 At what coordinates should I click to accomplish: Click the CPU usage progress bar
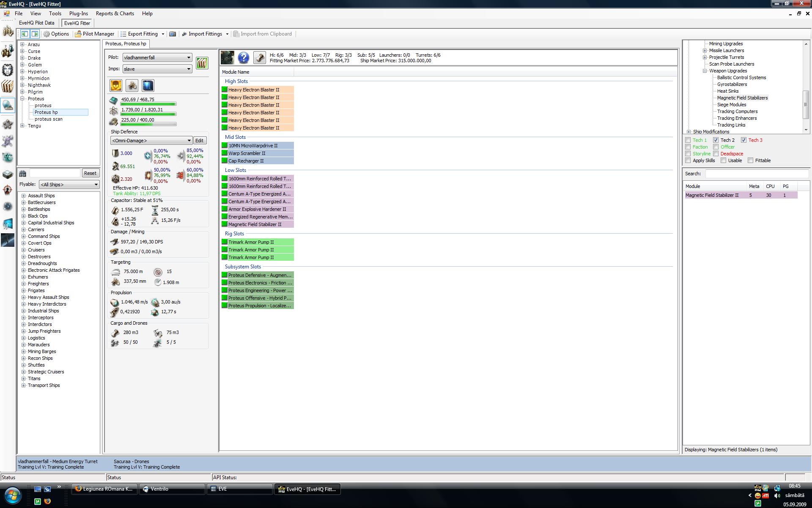[x=148, y=104]
